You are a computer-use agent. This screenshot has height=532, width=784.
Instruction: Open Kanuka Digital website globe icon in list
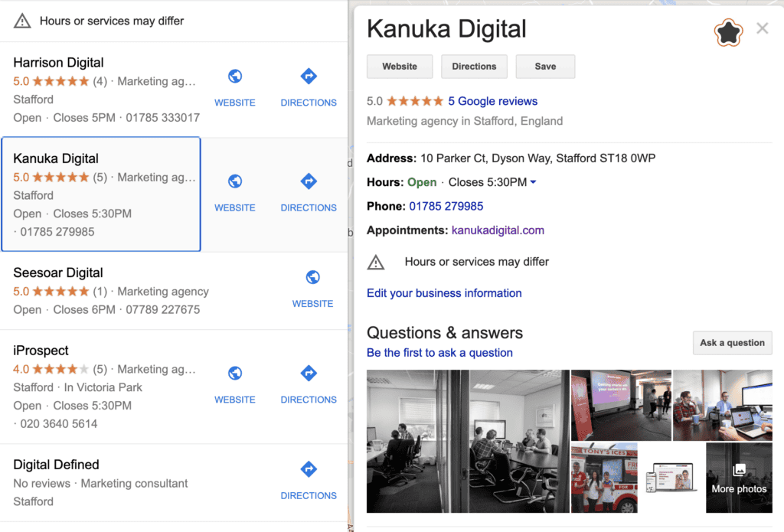(235, 181)
